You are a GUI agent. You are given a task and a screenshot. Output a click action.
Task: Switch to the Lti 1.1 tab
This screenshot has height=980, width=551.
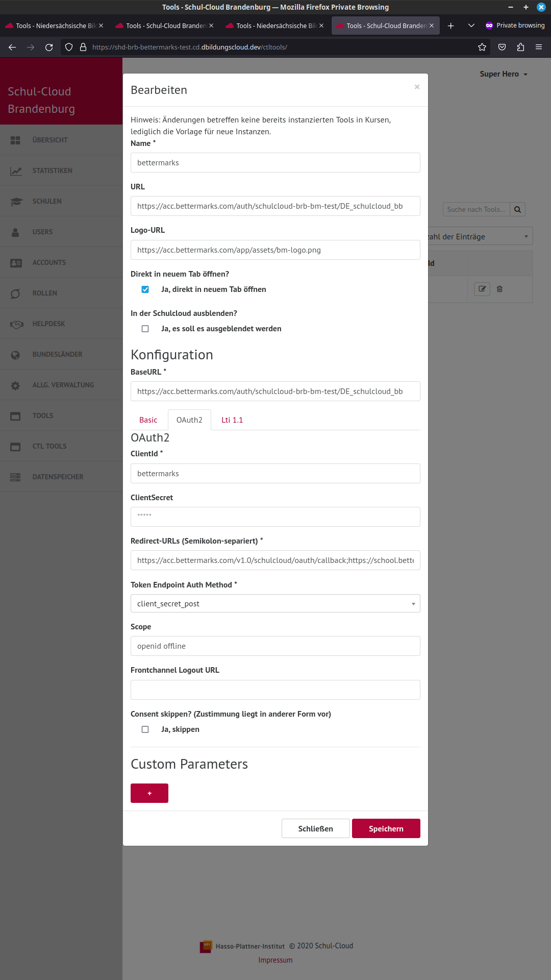pos(232,420)
